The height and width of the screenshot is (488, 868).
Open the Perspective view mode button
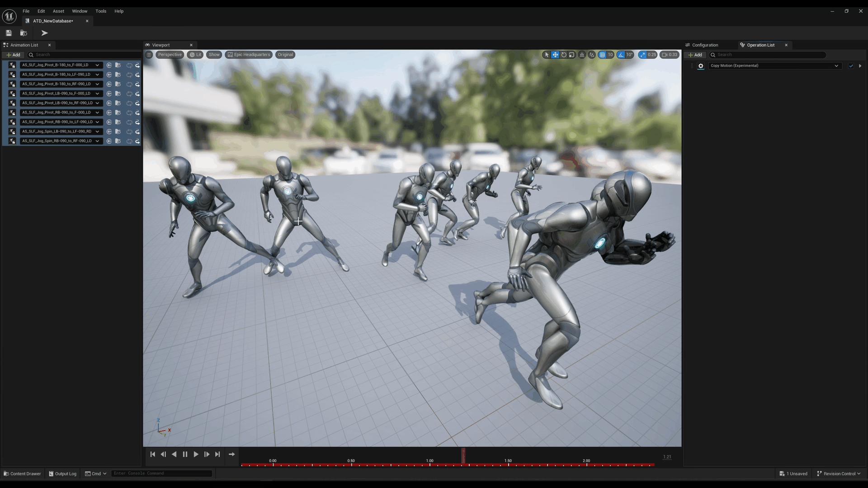point(170,55)
